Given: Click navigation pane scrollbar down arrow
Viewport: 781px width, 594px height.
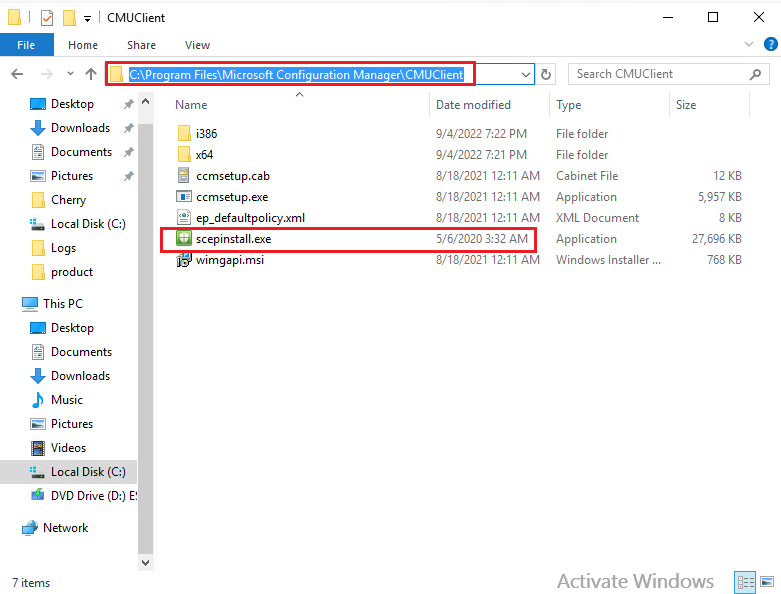Looking at the screenshot, I should pos(145,563).
